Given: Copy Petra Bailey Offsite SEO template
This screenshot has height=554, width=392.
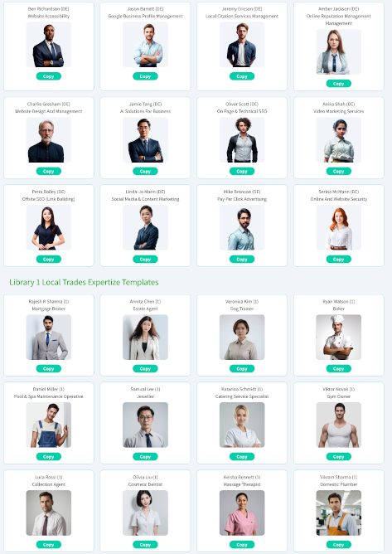Looking at the screenshot, I should [49, 260].
